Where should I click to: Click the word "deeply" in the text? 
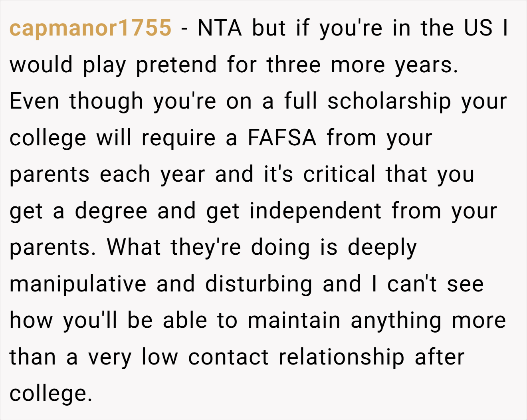tap(382, 248)
